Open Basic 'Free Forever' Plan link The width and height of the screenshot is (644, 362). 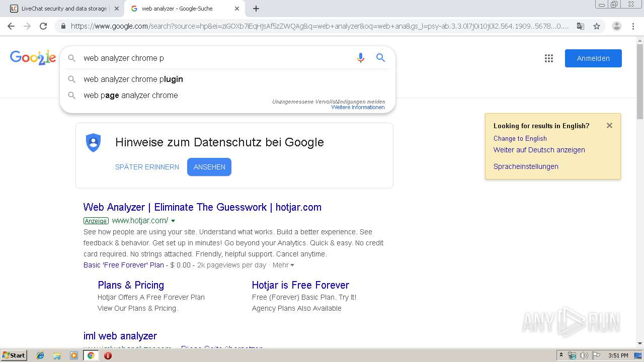tap(124, 265)
